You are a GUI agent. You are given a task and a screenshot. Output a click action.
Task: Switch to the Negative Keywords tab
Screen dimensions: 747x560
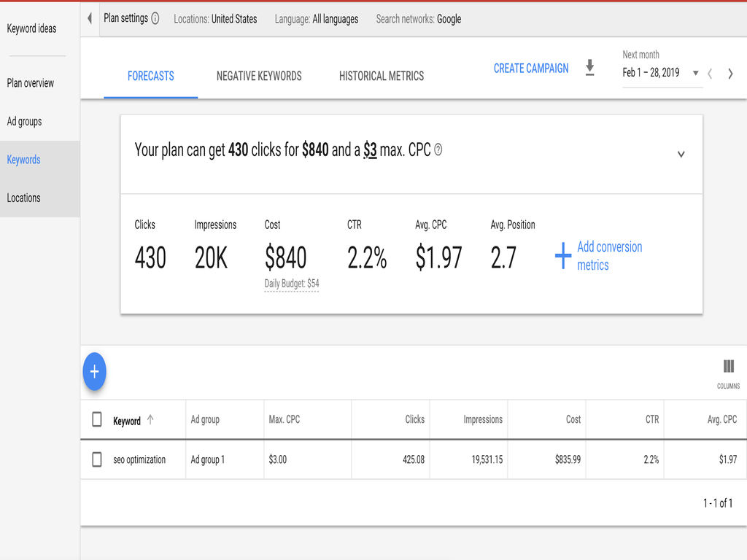coord(259,76)
